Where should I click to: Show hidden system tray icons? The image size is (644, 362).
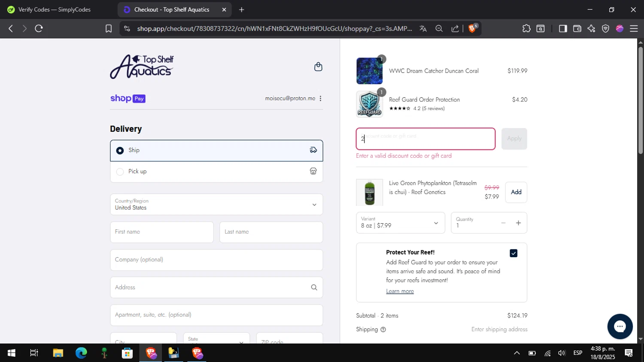tap(517, 353)
